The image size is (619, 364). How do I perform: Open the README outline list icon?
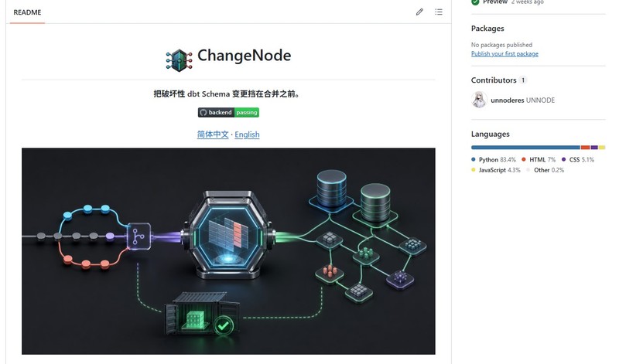coord(439,12)
